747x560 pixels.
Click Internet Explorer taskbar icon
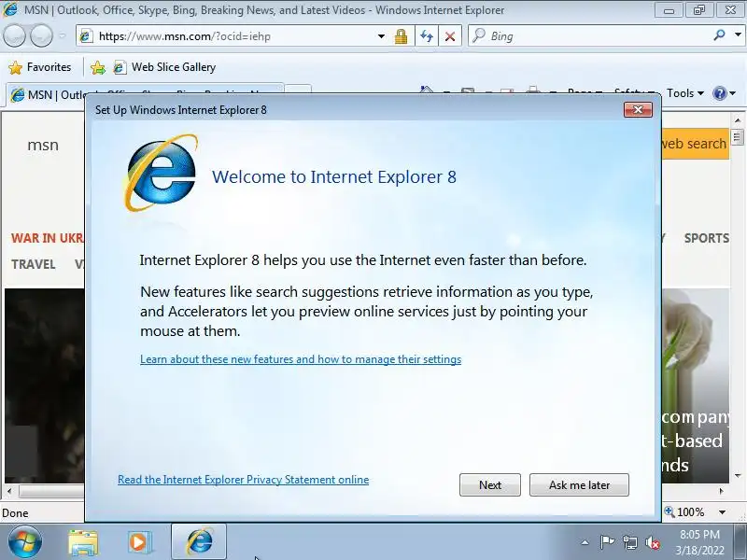click(199, 542)
